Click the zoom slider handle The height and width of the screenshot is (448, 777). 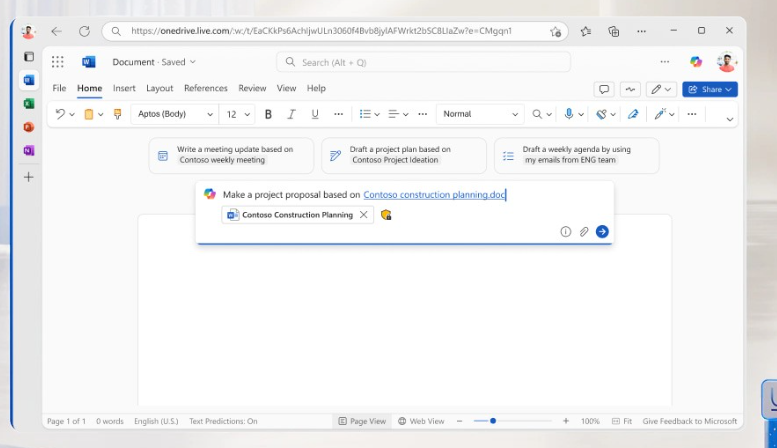click(493, 421)
